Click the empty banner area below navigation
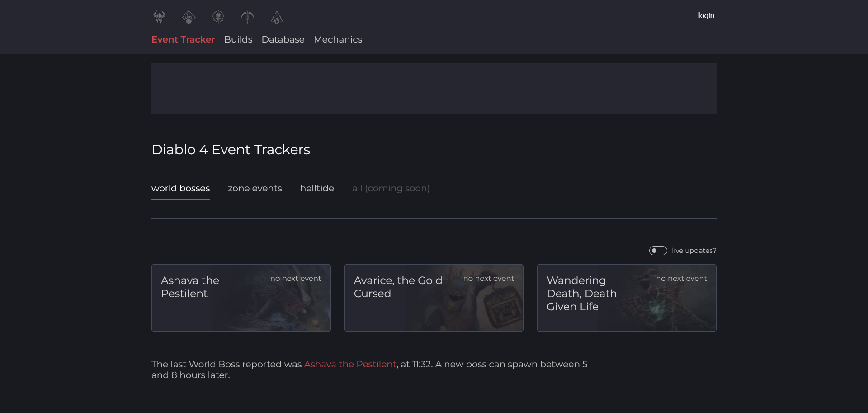Screen dimensions: 868x413 tap(434, 88)
